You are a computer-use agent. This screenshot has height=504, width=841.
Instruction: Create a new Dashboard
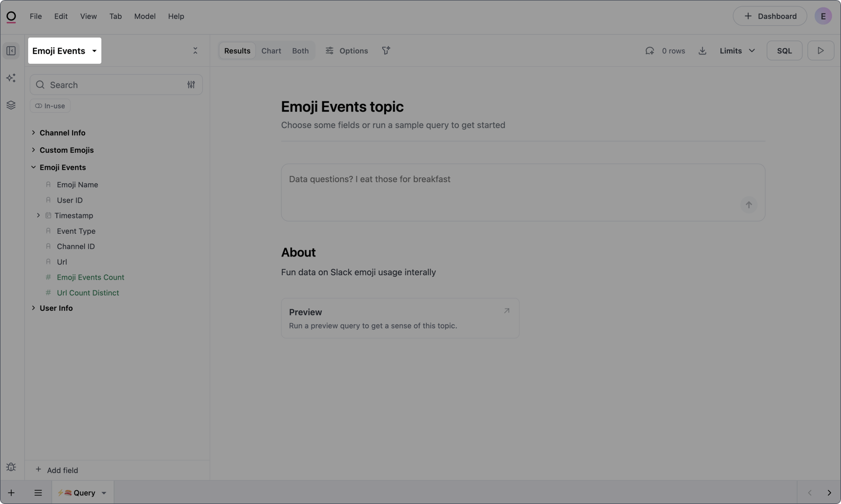(769, 16)
